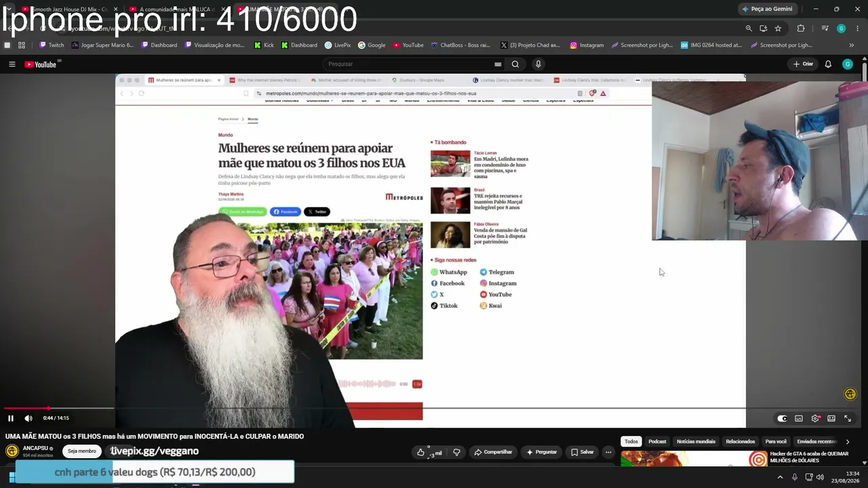868x488 pixels.
Task: Open the YouTube account avatar menu
Action: tap(848, 64)
